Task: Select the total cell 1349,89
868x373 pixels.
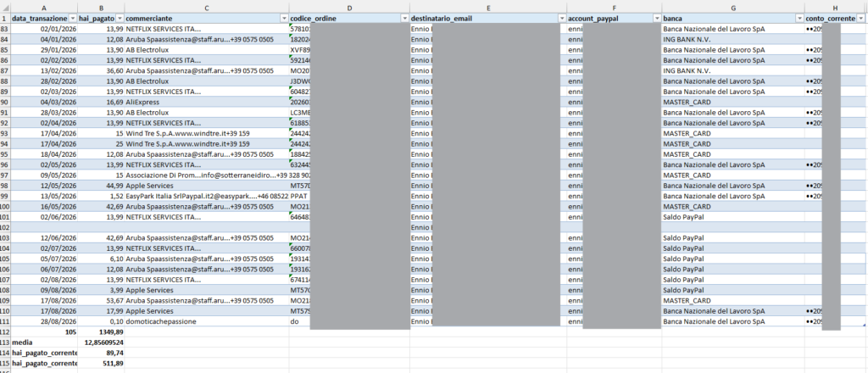Action: [x=102, y=332]
